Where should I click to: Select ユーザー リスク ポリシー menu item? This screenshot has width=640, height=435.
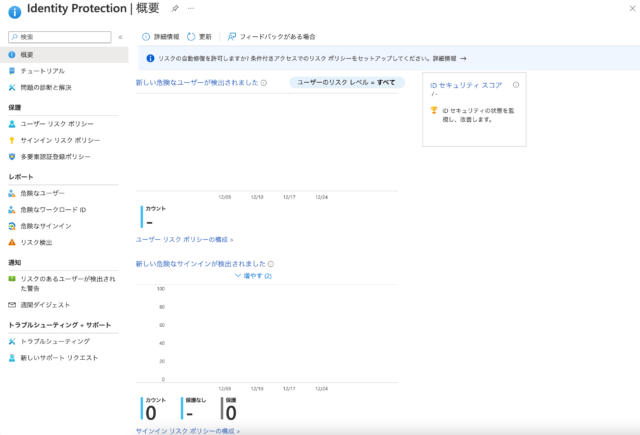pos(57,124)
